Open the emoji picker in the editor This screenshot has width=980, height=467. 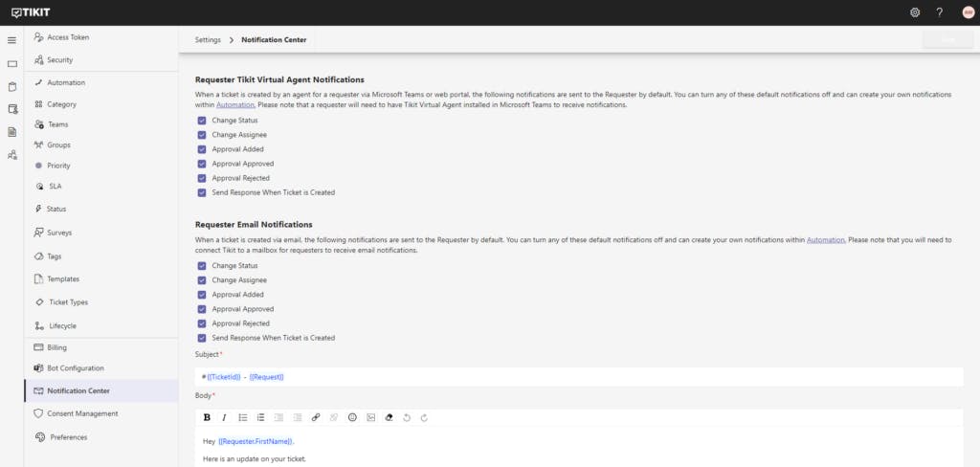pyautogui.click(x=352, y=417)
